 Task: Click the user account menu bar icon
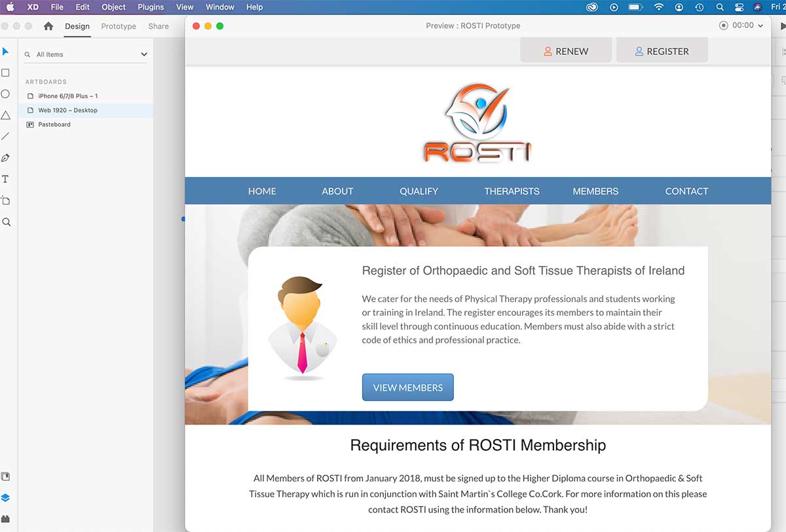coord(679,7)
